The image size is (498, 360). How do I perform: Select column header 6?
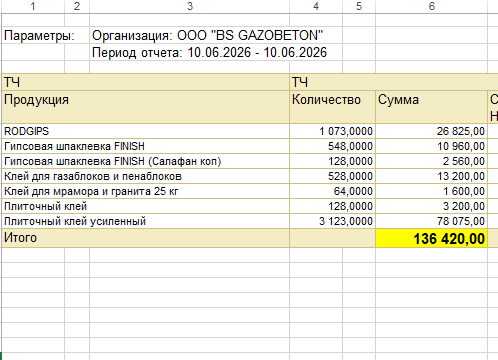click(432, 6)
